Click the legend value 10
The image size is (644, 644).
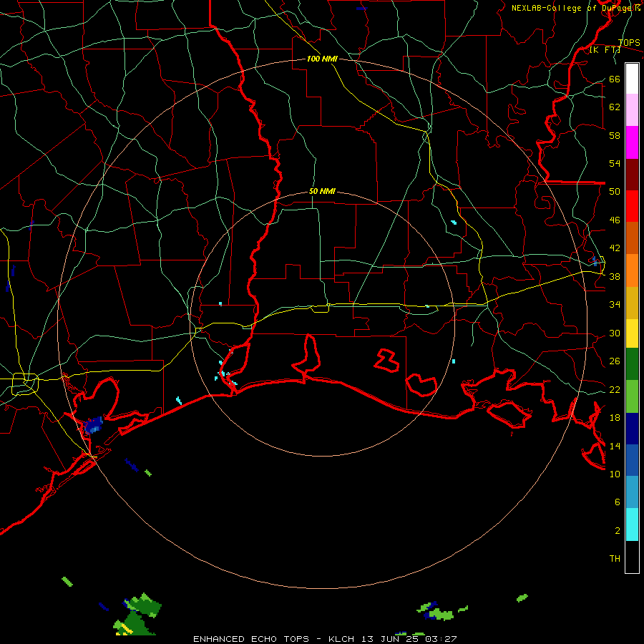tap(615, 474)
